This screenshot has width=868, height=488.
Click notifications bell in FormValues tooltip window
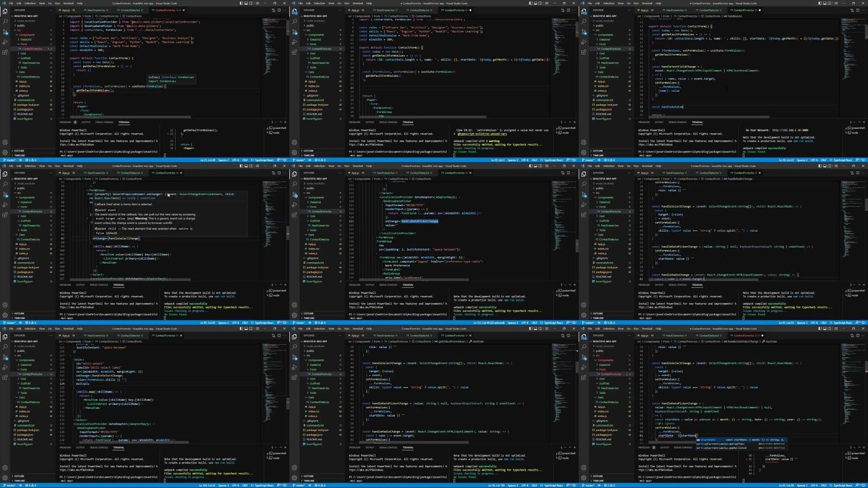(284, 160)
